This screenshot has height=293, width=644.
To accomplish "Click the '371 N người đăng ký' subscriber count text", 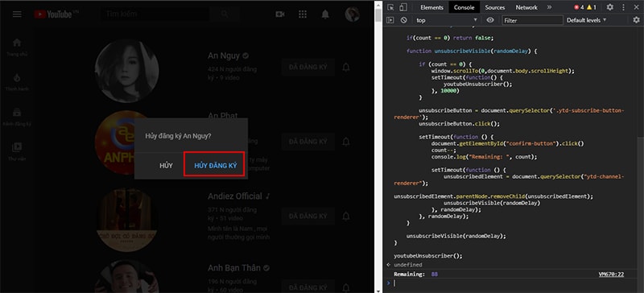I will pyautogui.click(x=232, y=213).
